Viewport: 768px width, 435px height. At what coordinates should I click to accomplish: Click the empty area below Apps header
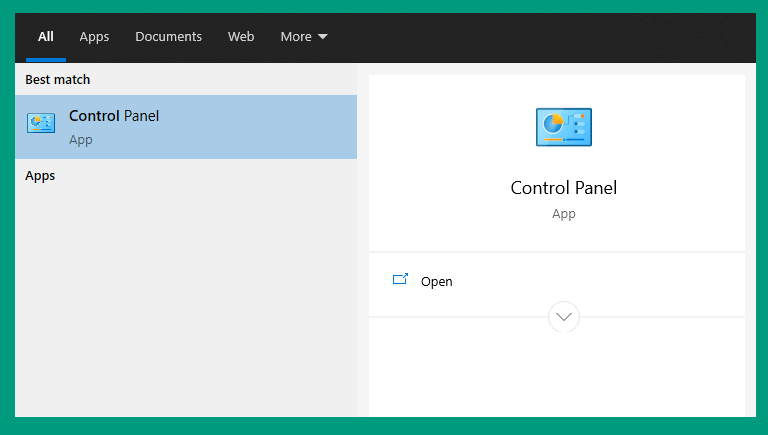[186, 301]
